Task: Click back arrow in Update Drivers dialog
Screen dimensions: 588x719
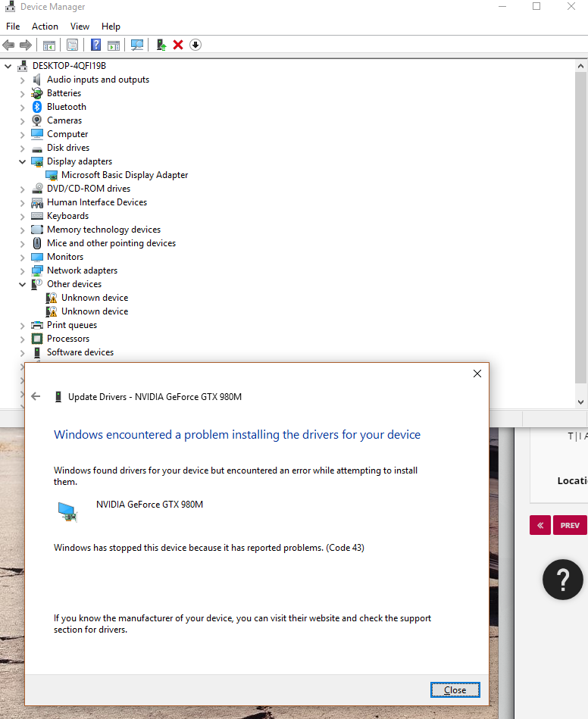Action: coord(36,397)
